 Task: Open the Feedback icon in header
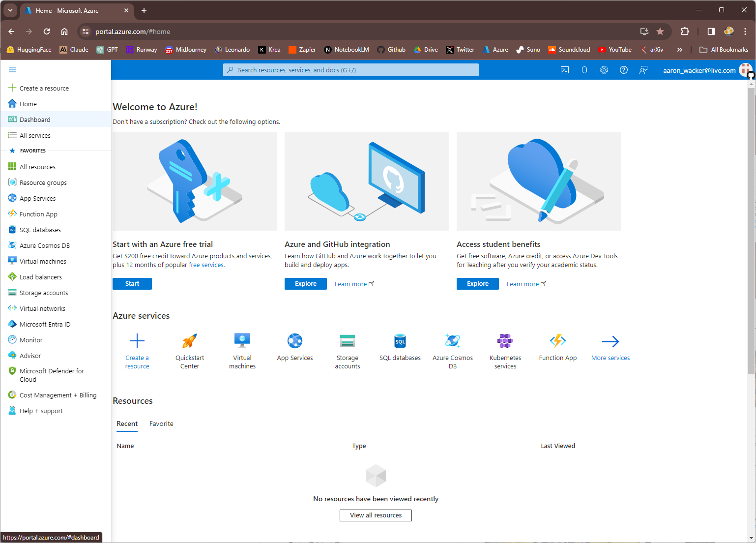tap(643, 70)
